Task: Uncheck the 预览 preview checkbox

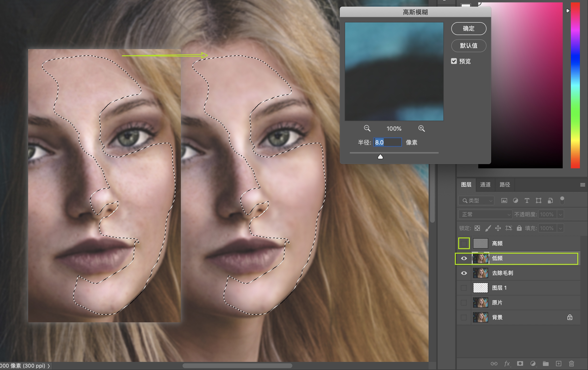Action: click(x=454, y=61)
